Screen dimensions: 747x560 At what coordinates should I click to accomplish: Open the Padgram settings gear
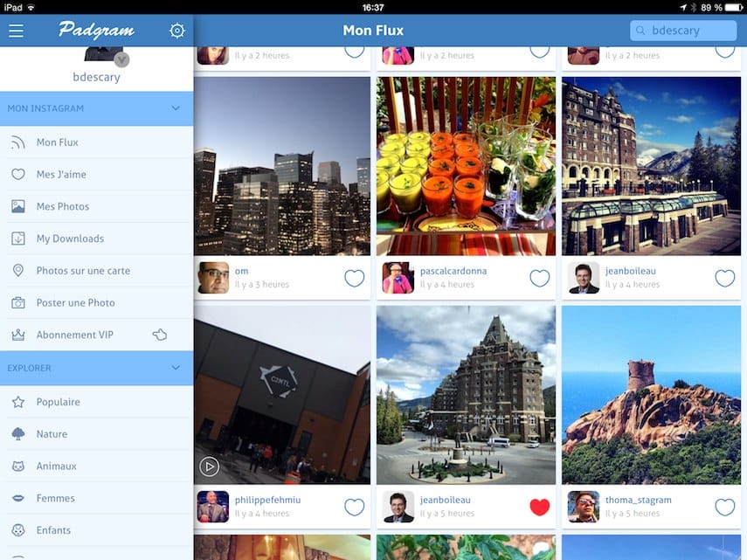(177, 29)
